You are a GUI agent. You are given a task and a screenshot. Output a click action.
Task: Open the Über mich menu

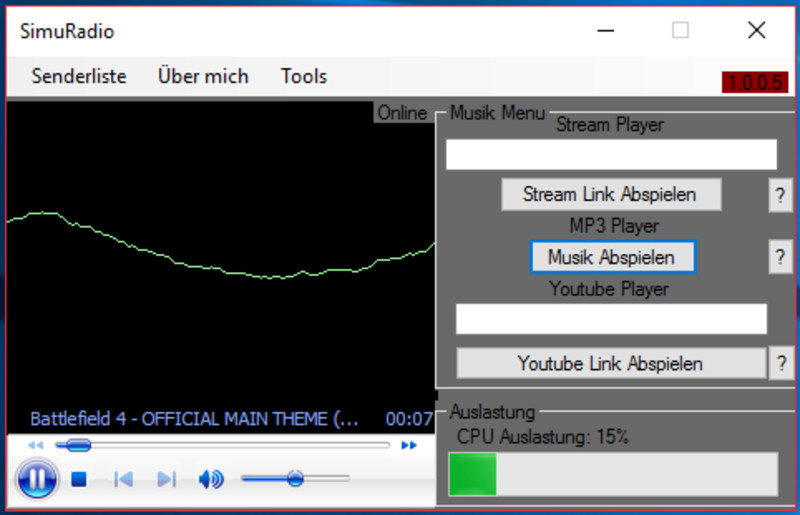pos(203,76)
